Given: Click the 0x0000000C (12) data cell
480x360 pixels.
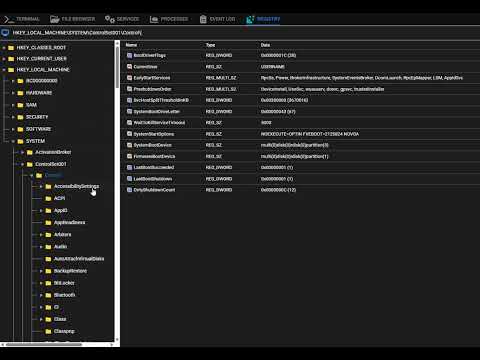Looking at the screenshot, I should tap(278, 190).
